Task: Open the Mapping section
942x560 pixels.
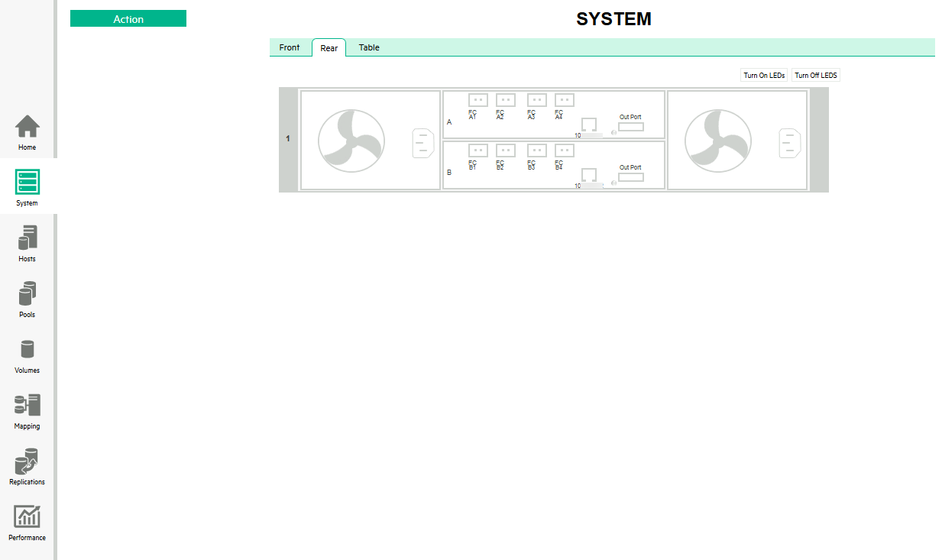Action: tap(28, 411)
